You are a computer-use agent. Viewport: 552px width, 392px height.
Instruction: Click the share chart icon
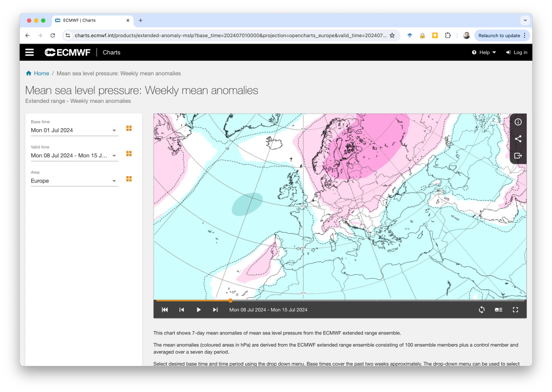pos(518,138)
